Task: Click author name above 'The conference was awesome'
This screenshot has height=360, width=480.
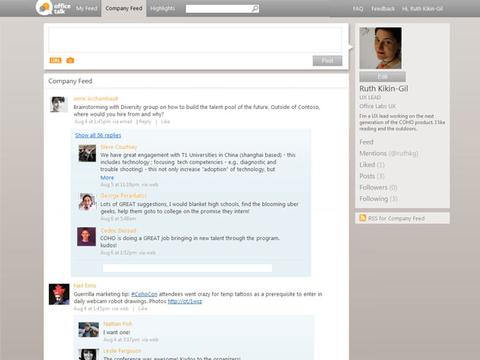Action: point(122,351)
